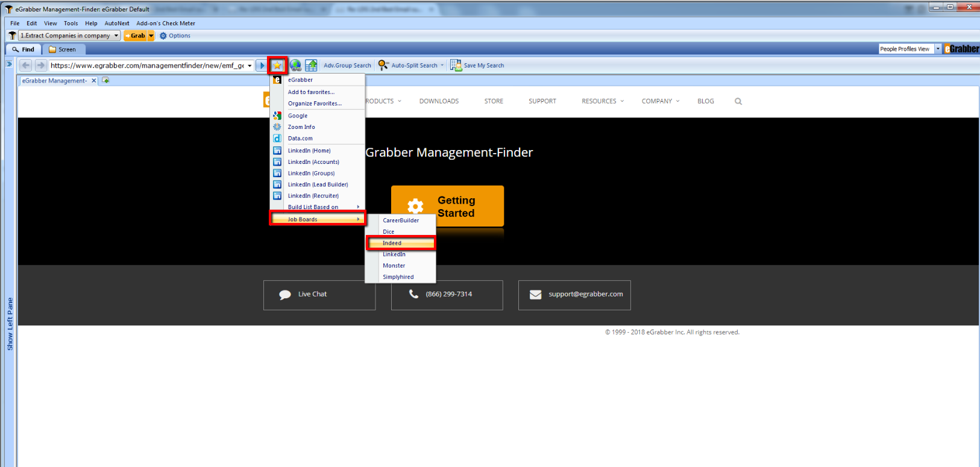Click the browser forward arrow
Viewport: 980px width, 467px height.
point(40,65)
